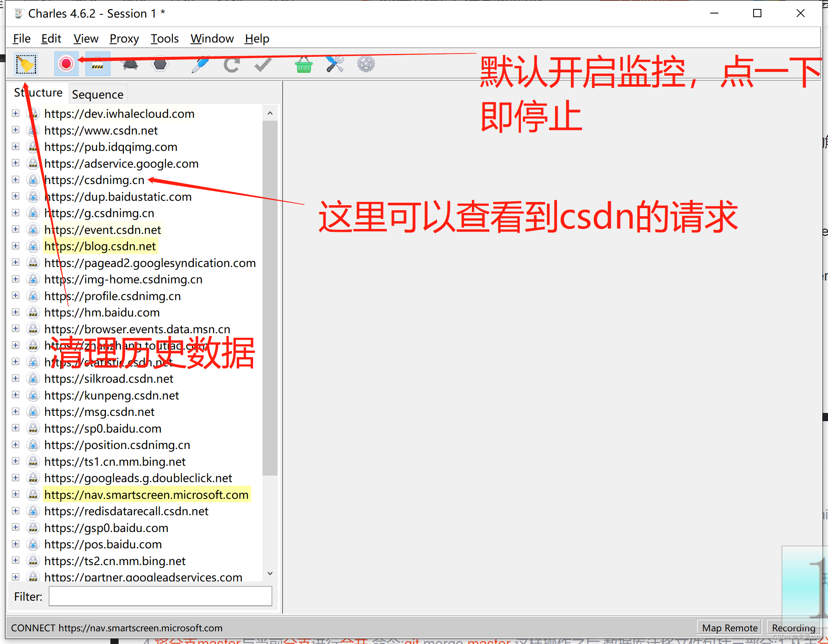Screen dimensions: 828x644
Task: Select https://position.csdnimg.cn in the tree
Action: (117, 445)
